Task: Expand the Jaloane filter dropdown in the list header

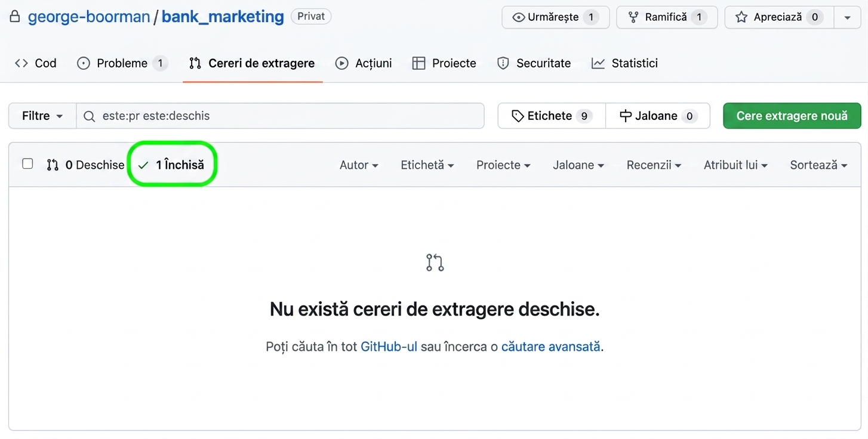Action: [578, 165]
